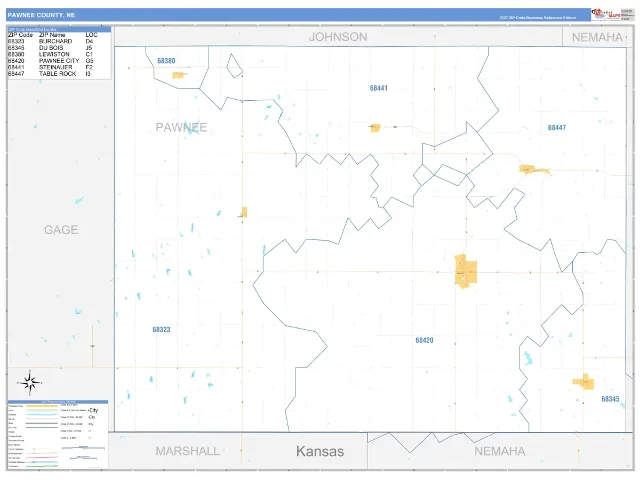This screenshot has height=480, width=640.
Task: Click the blue "68345" ZIP label on map
Action: pos(610,399)
